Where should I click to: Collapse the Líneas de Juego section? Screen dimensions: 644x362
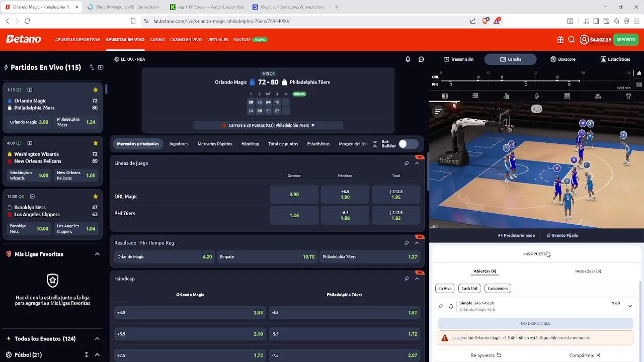[x=417, y=163]
